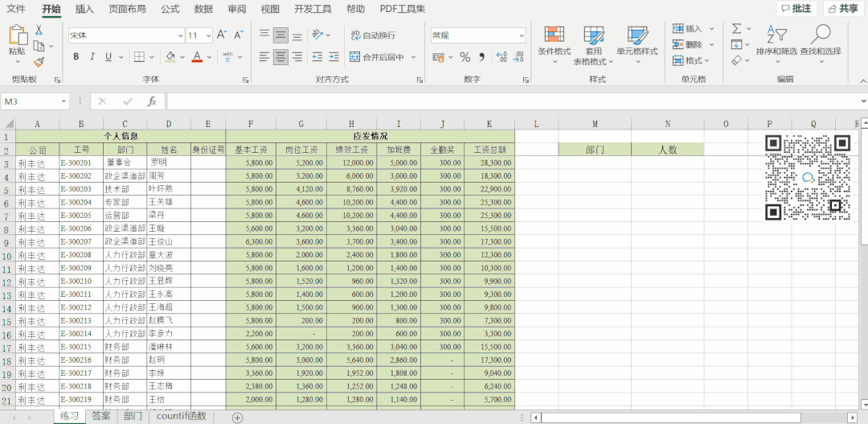This screenshot has width=868, height=424.
Task: Click the increase font size icon
Action: click(x=223, y=35)
